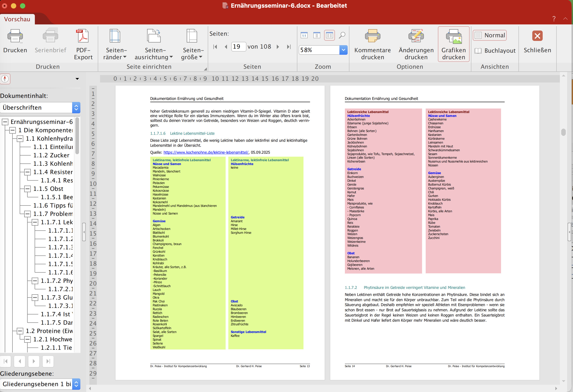Open the Seitengröße dropdown
Screen dimensions: 573x392
pos(192,44)
